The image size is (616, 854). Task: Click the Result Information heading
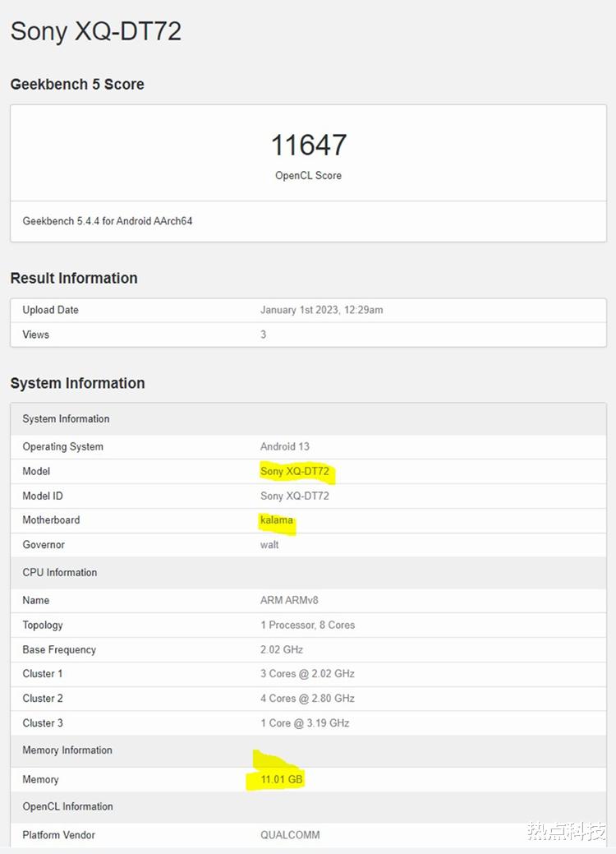coord(74,278)
